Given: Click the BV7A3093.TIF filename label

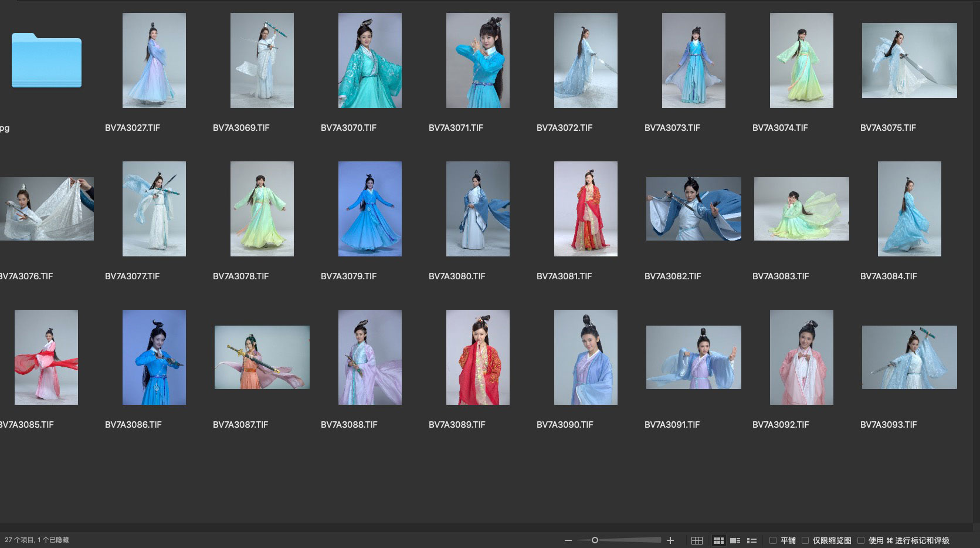Looking at the screenshot, I should click(x=888, y=425).
